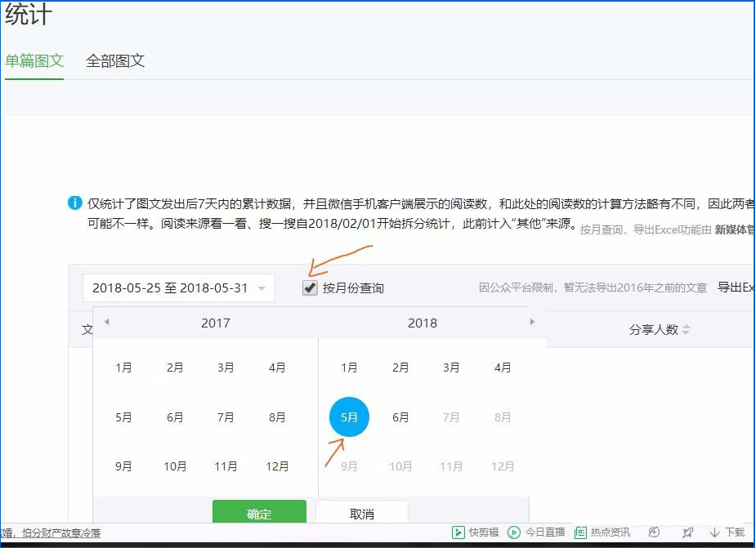Click the bold 新媒体 link in the notice
756x548 pixels.
tap(735, 231)
